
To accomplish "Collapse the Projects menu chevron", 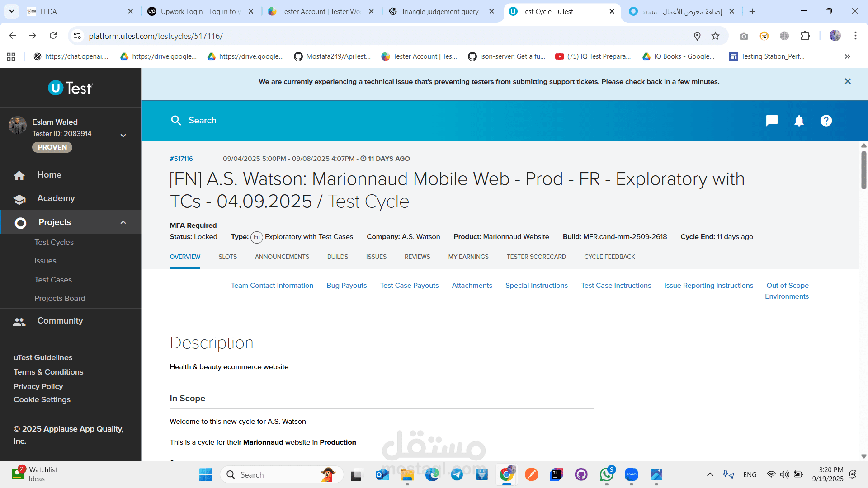I will coord(123,222).
